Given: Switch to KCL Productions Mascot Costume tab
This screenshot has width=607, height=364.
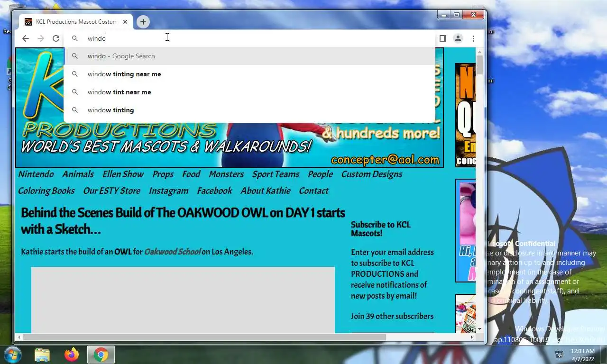Looking at the screenshot, I should tap(76, 22).
